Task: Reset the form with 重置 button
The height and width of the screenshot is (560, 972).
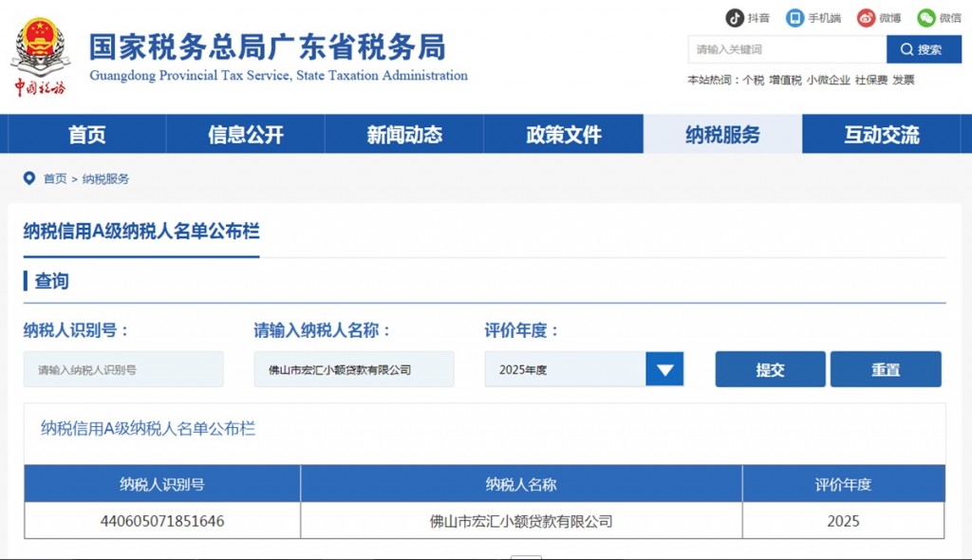Action: point(886,369)
